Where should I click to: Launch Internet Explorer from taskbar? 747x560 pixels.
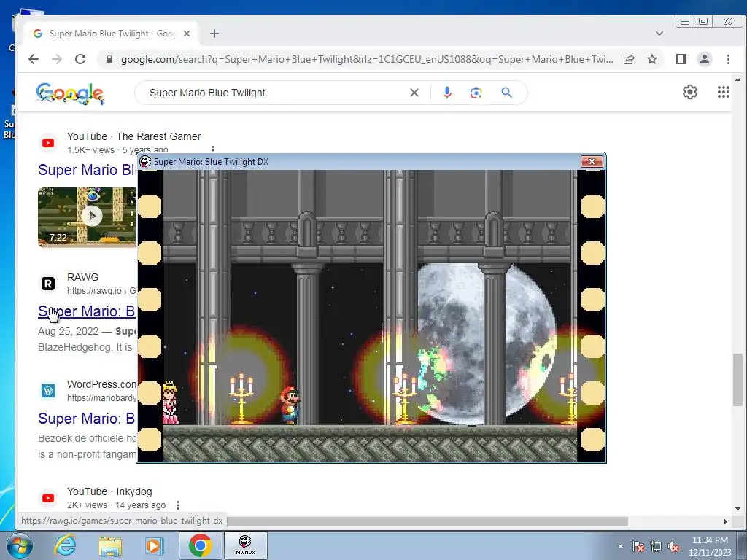pyautogui.click(x=65, y=545)
